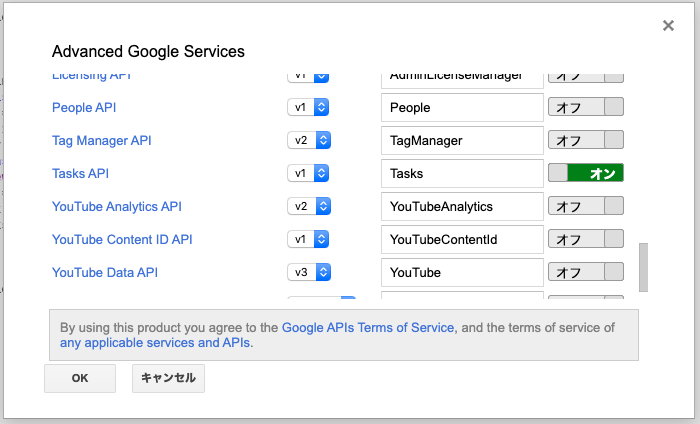Open the People API link
Viewport: 700px width, 424px height.
[x=84, y=108]
